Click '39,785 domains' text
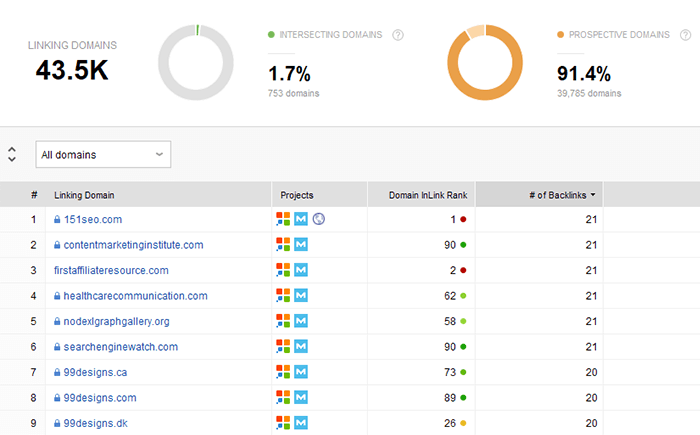This screenshot has height=435, width=700. click(x=589, y=93)
